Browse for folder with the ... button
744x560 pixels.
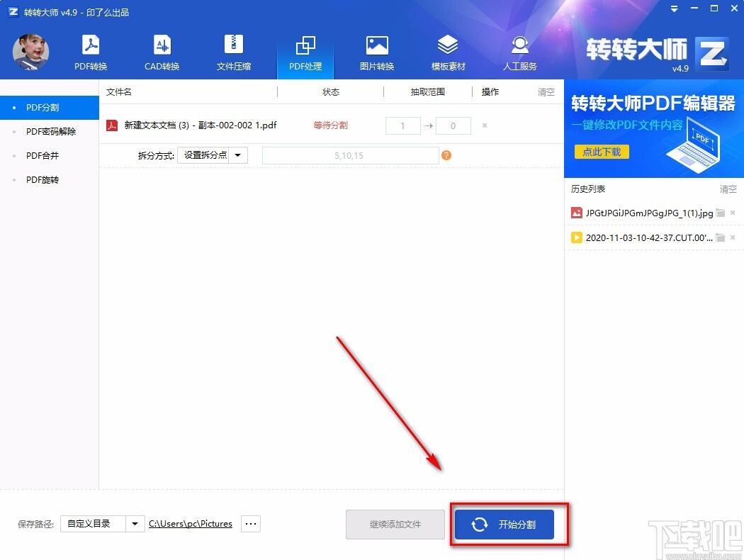coord(251,524)
